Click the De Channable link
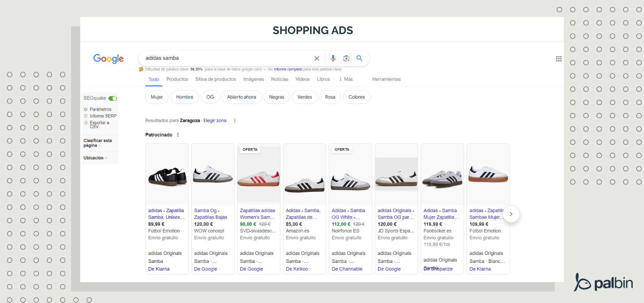The height and width of the screenshot is (303, 644). coord(347,269)
